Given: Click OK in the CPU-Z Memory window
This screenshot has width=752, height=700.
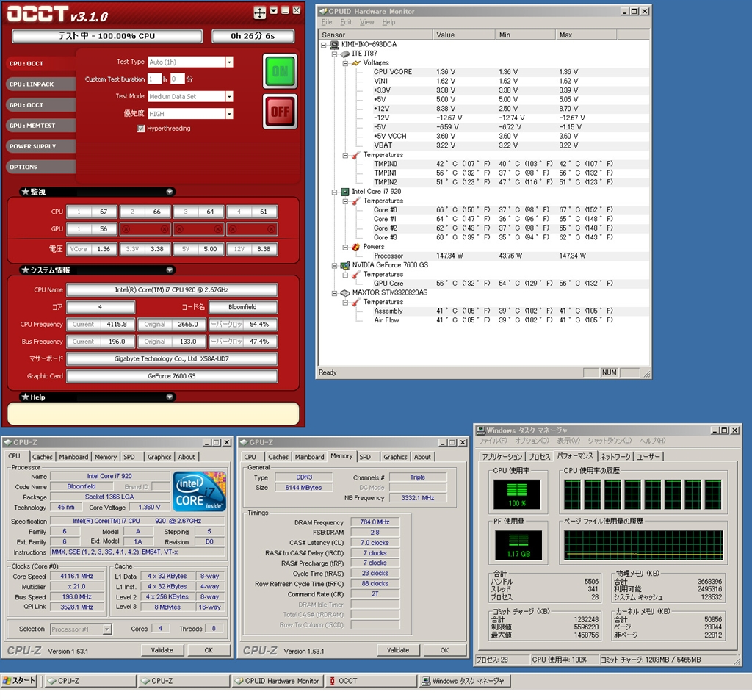Looking at the screenshot, I should tap(444, 650).
